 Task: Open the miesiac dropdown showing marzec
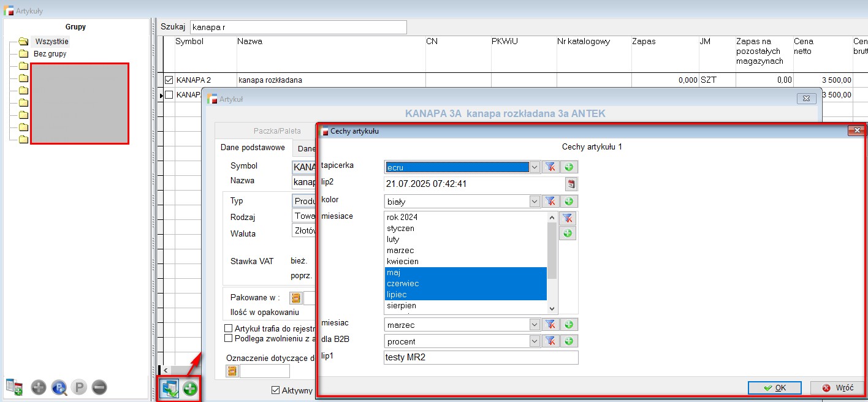click(x=534, y=325)
